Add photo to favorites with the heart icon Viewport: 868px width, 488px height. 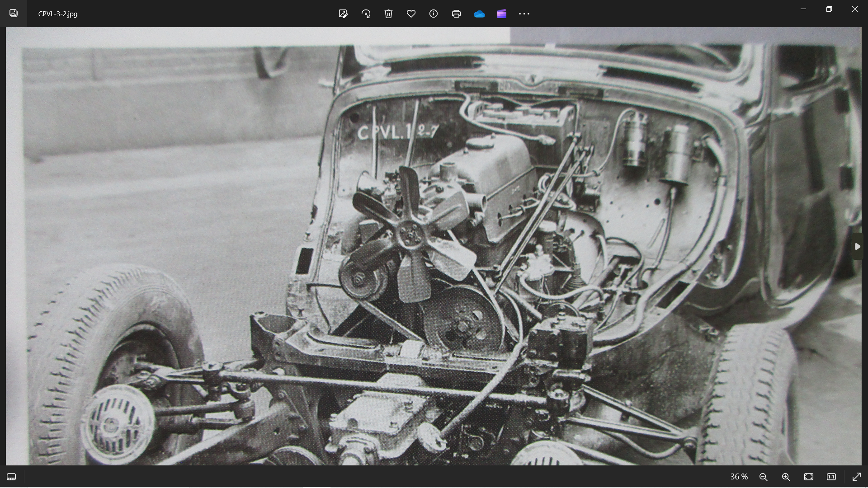click(411, 14)
